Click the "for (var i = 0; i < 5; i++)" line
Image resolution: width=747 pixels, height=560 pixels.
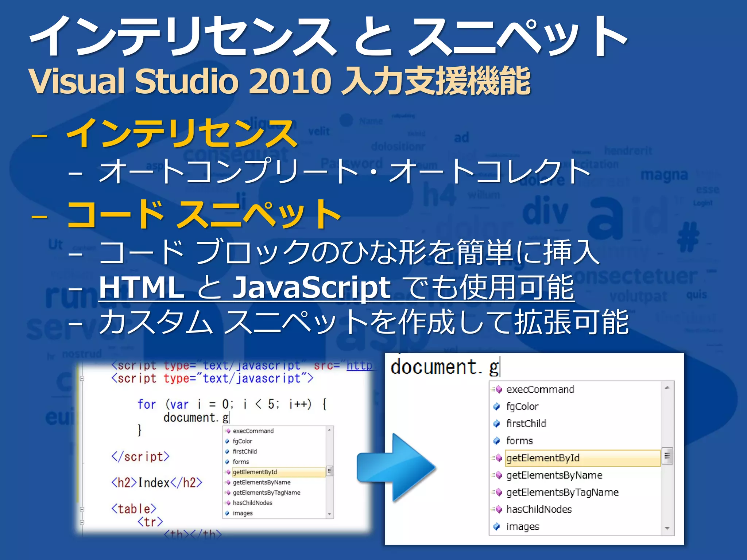click(232, 404)
